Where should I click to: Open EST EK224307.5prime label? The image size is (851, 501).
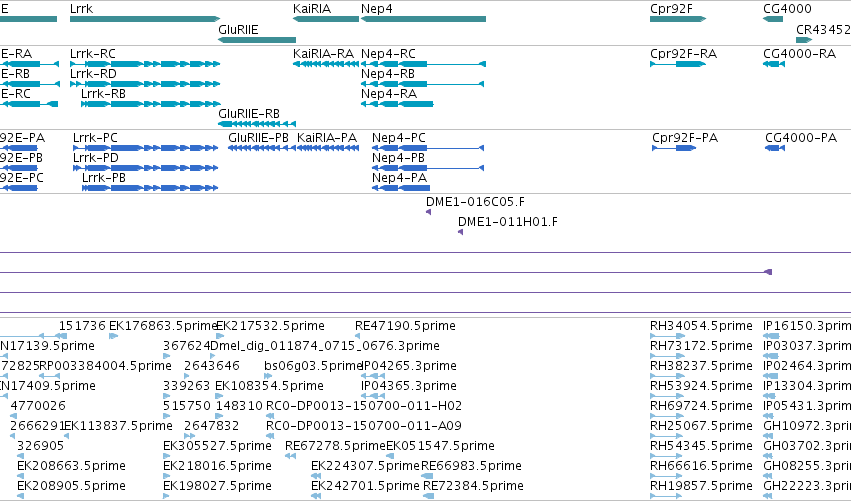pyautogui.click(x=365, y=466)
